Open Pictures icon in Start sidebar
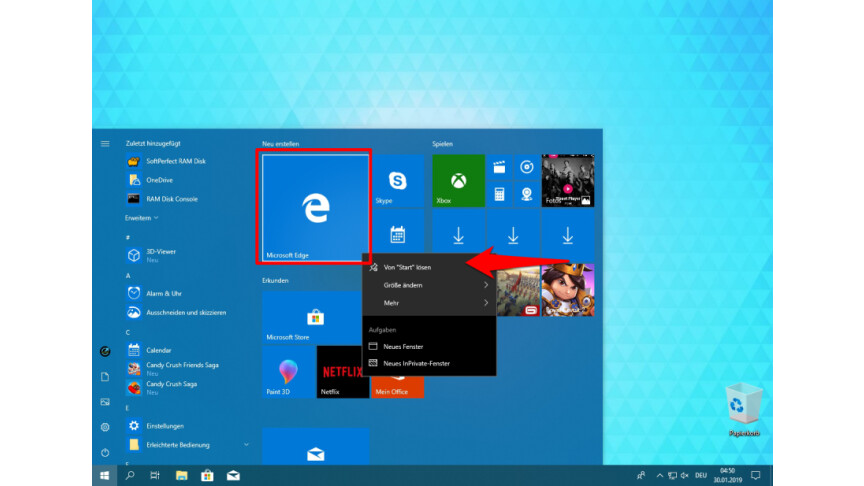The width and height of the screenshot is (864, 486). click(x=105, y=402)
